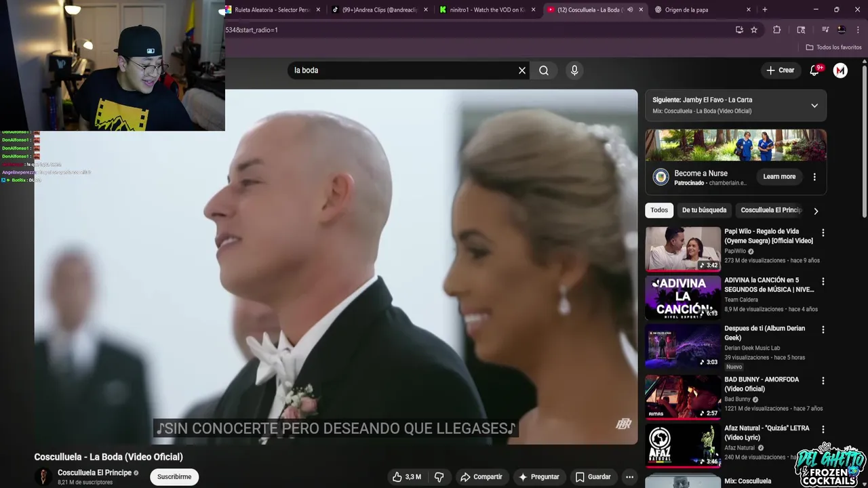Open the extensions puzzle icon

777,30
